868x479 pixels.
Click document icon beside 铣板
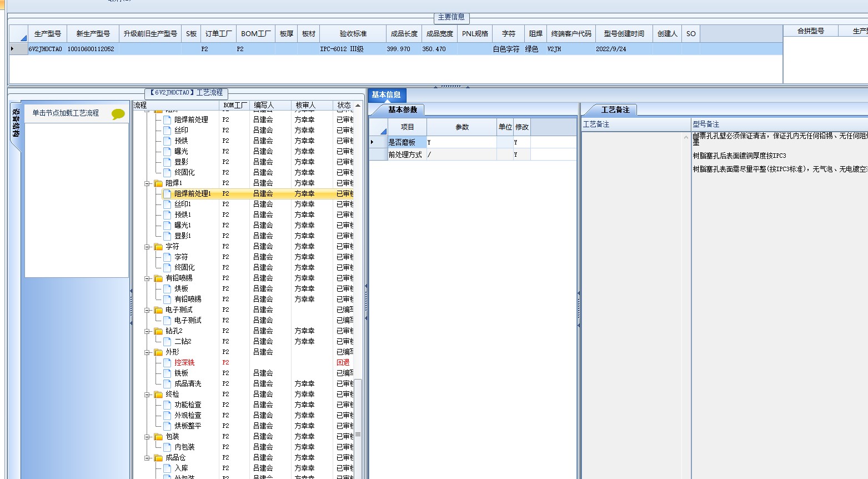[x=167, y=373]
